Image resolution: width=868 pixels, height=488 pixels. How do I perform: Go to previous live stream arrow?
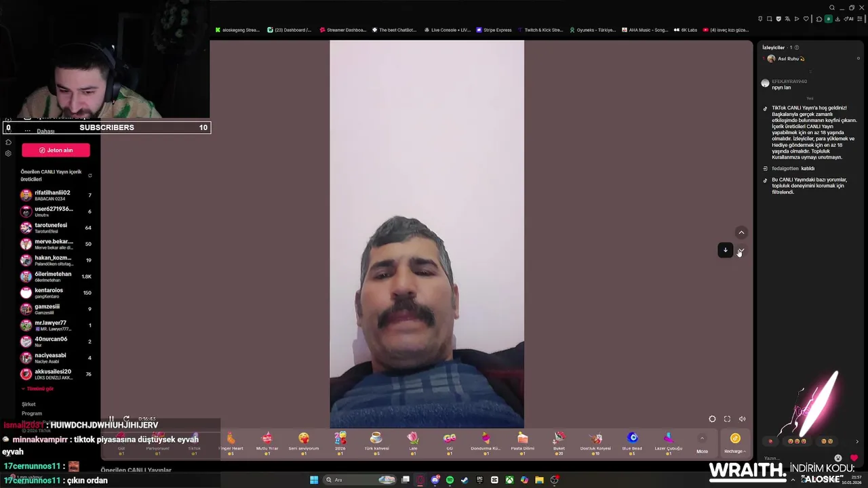[x=741, y=232]
